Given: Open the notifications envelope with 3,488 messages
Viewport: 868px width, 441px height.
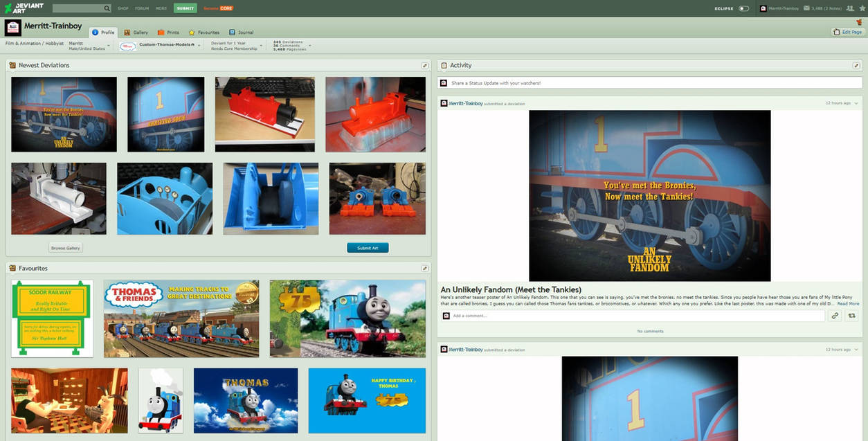Looking at the screenshot, I should [x=822, y=8].
